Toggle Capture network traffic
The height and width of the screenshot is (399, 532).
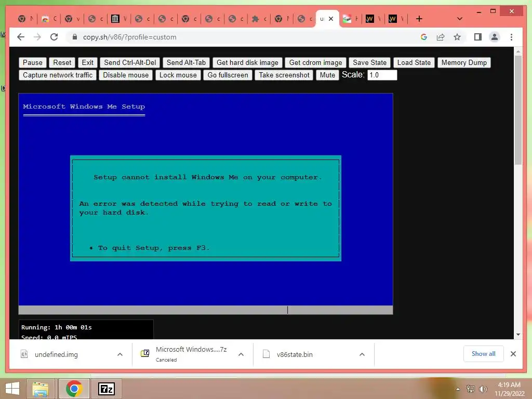pyautogui.click(x=58, y=75)
